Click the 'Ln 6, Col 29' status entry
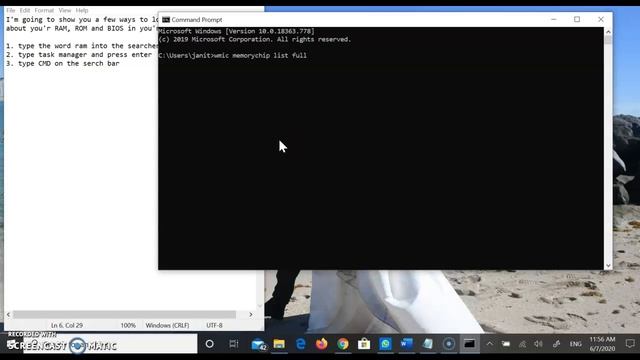640x360 pixels. point(67,325)
